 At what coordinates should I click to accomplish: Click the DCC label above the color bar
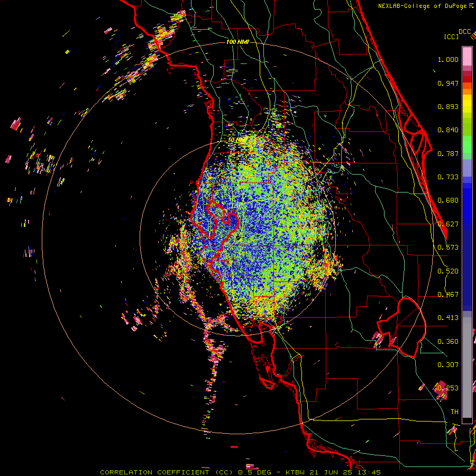[x=464, y=32]
